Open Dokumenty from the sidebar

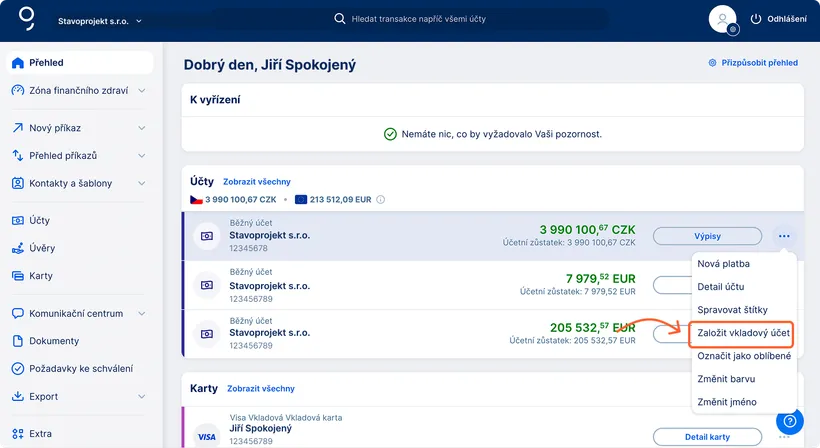(54, 341)
